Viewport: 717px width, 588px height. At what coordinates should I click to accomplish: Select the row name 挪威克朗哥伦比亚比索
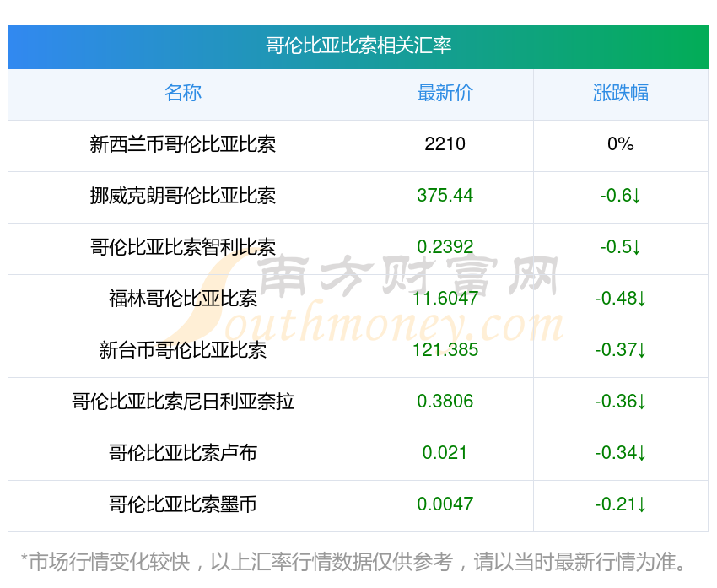pos(183,196)
